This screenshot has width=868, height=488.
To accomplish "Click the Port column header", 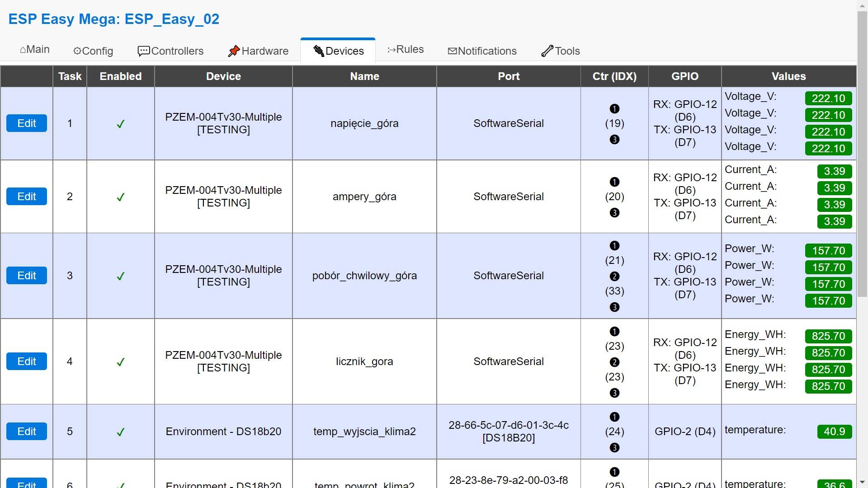I will click(x=509, y=76).
